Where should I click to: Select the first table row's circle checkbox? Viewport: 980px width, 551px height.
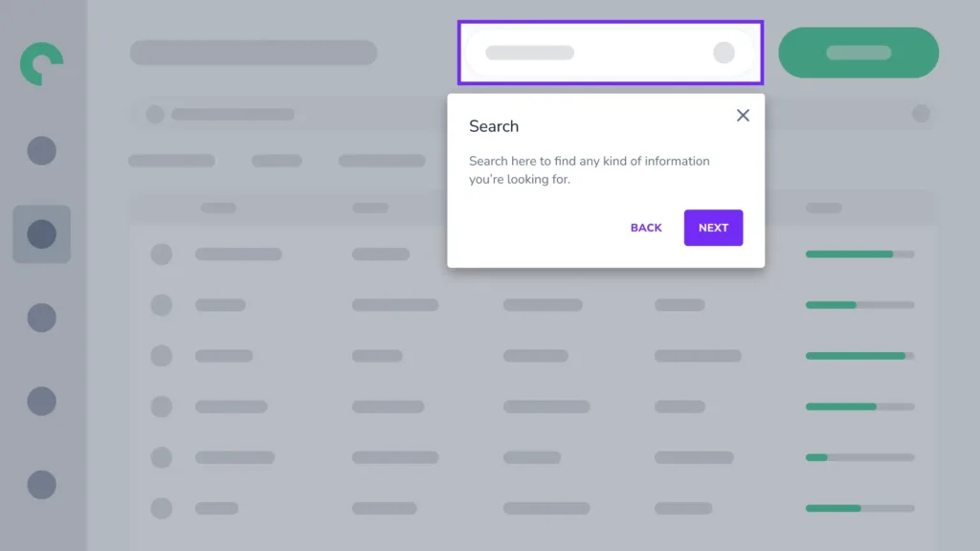(x=161, y=254)
